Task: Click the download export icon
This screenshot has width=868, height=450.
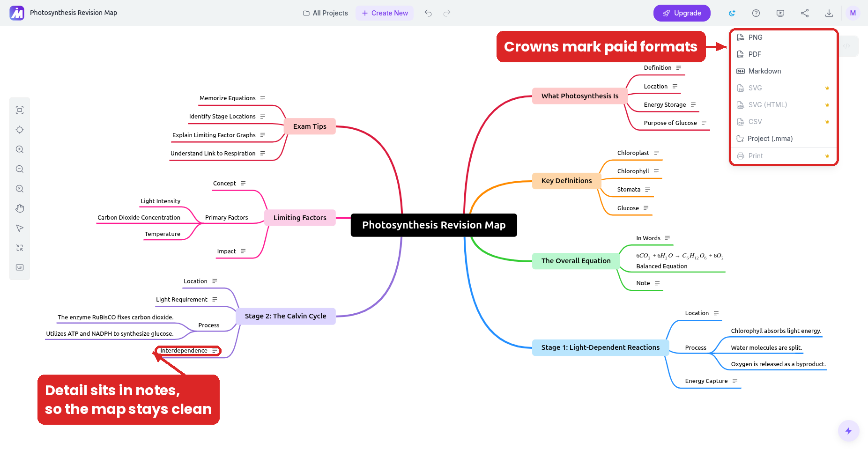Action: tap(829, 13)
